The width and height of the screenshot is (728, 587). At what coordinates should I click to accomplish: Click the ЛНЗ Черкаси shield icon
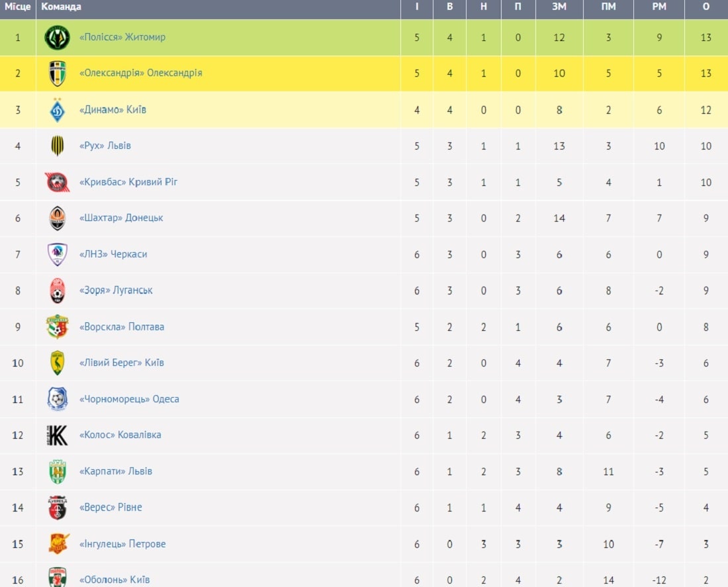point(57,255)
